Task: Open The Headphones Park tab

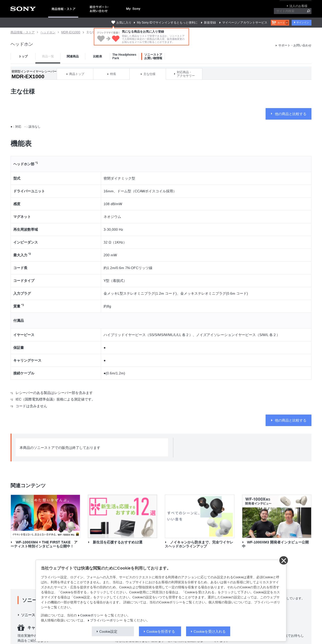Action: 124,56
